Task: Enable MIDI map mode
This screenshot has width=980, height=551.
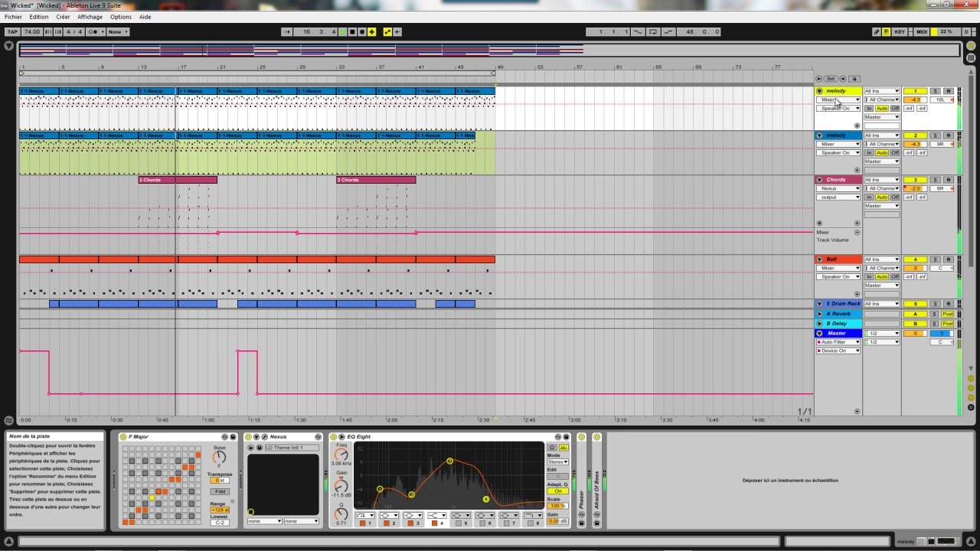Action: [x=922, y=32]
